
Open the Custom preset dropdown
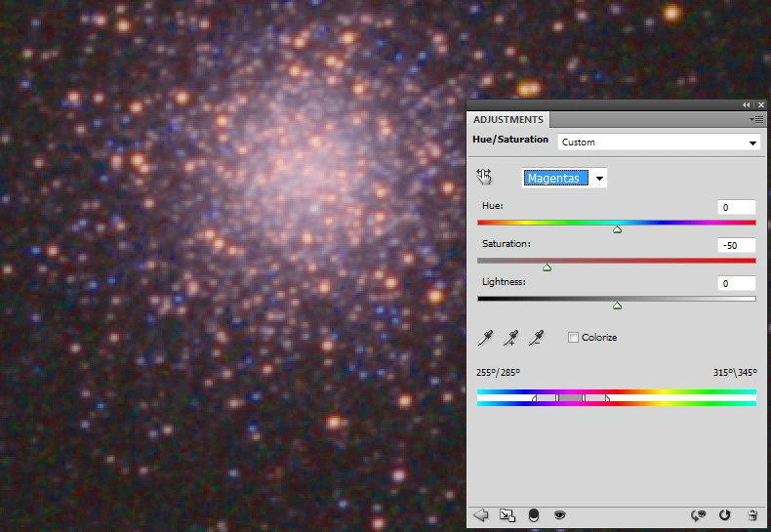point(658,143)
